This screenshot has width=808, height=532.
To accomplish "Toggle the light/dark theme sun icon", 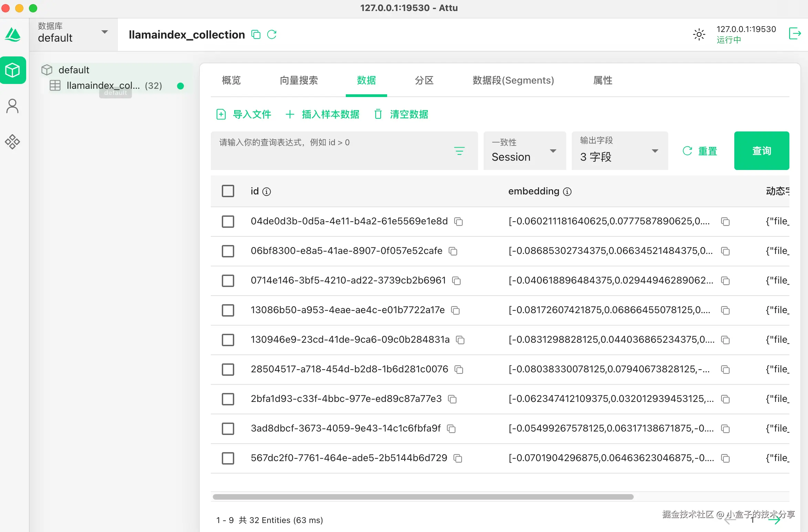I will coord(699,34).
